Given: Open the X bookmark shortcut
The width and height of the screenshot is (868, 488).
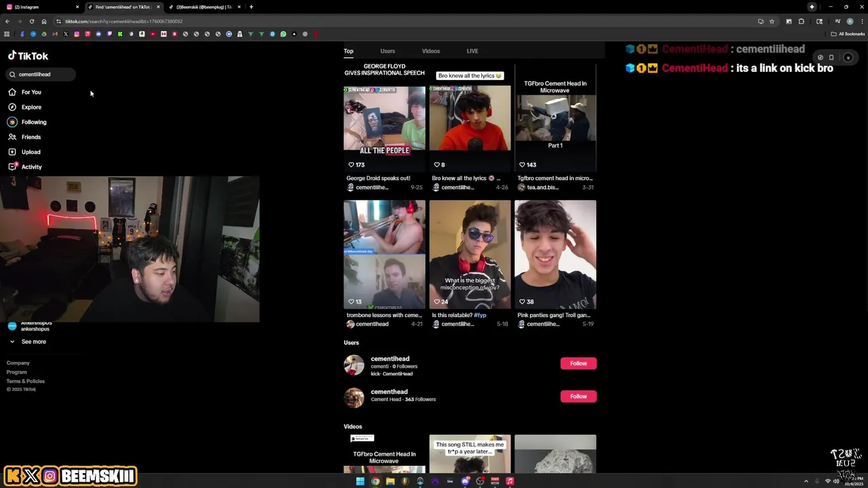Looking at the screenshot, I should 66,34.
